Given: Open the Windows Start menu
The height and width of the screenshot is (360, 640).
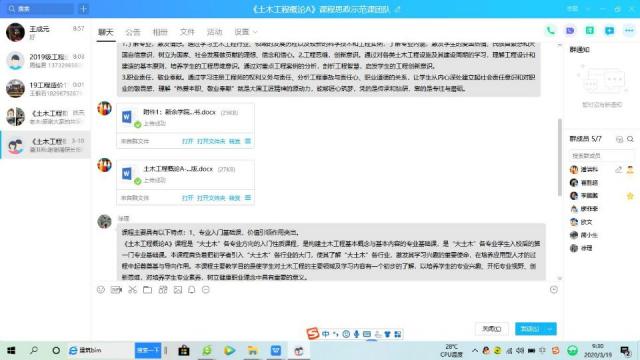Looking at the screenshot, I should click(x=11, y=351).
